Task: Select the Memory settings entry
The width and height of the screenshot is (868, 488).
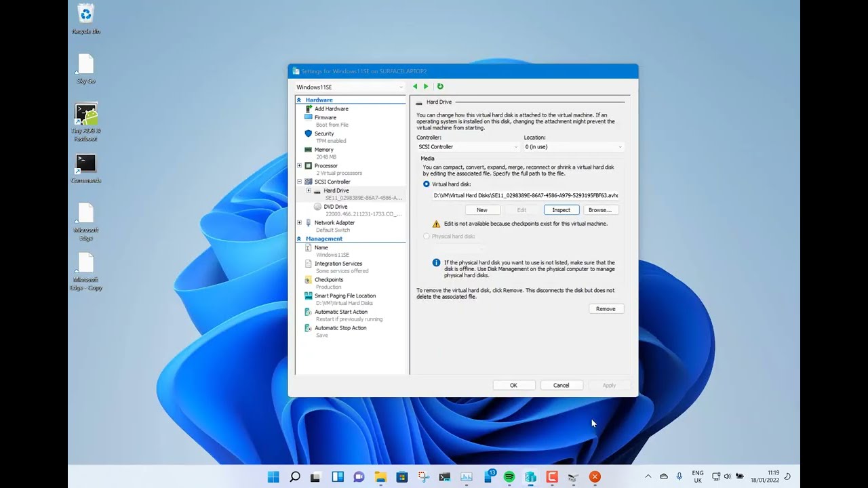Action: [324, 150]
